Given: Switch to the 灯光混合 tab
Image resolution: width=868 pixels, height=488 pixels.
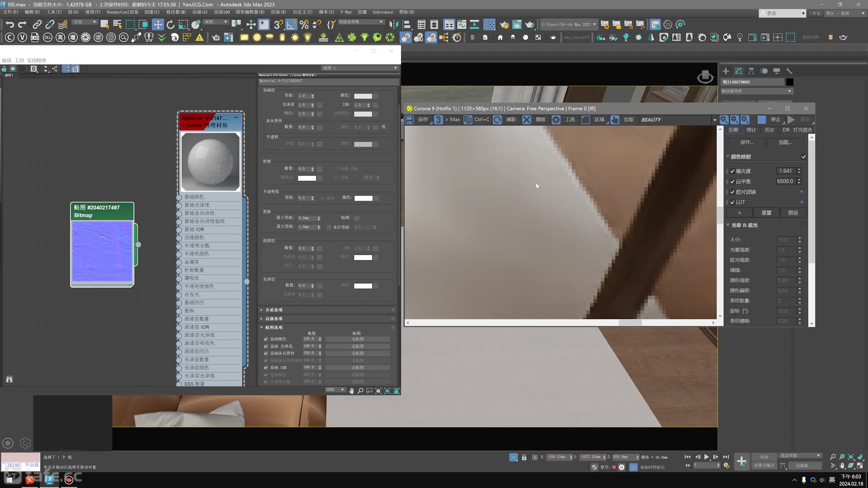Looking at the screenshot, I should coord(803,130).
